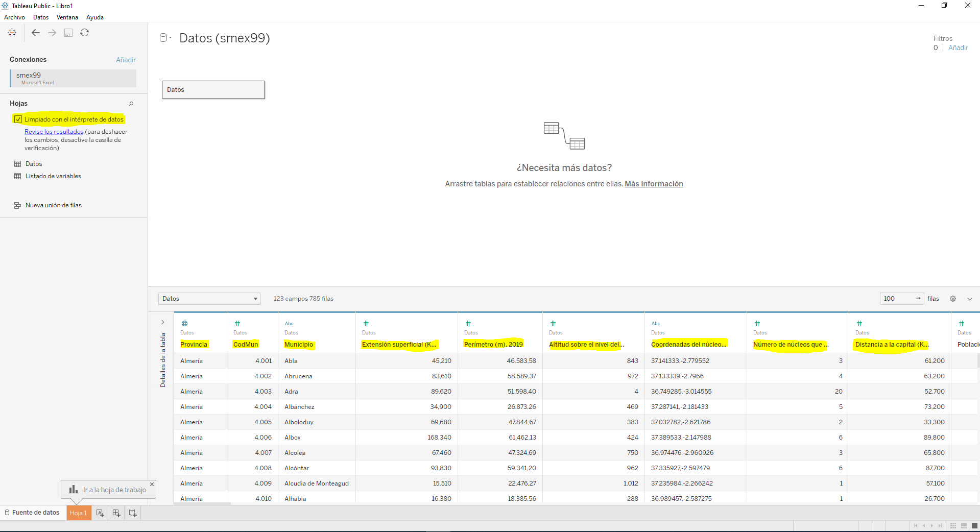980x532 pixels.
Task: Click the Redo arrow icon
Action: pos(52,33)
